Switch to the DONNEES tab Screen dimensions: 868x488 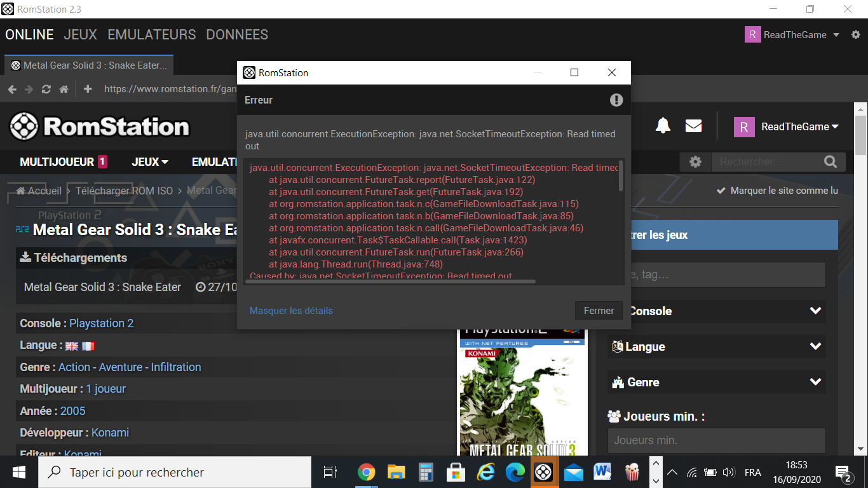coord(237,35)
